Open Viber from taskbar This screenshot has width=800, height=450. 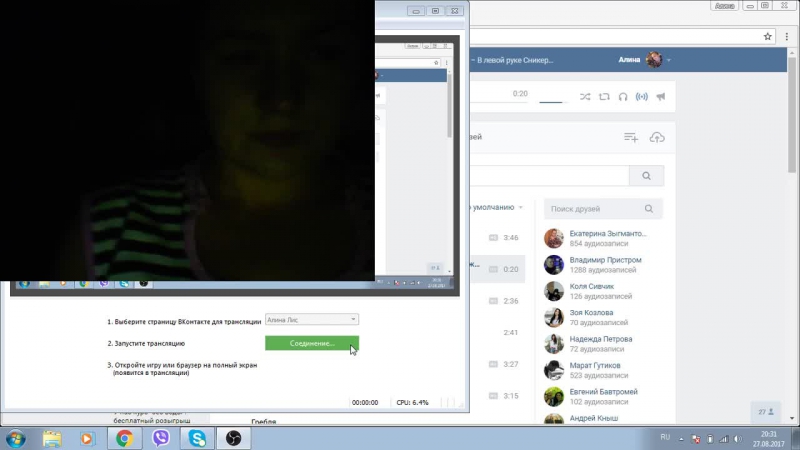click(x=161, y=438)
